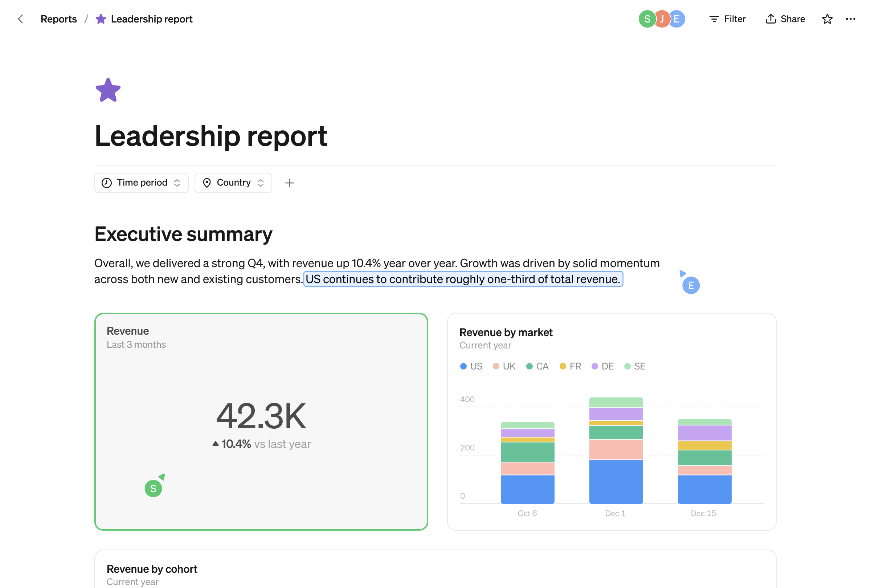Navigate to Reports breadcrumb
871x588 pixels.
[x=58, y=19]
